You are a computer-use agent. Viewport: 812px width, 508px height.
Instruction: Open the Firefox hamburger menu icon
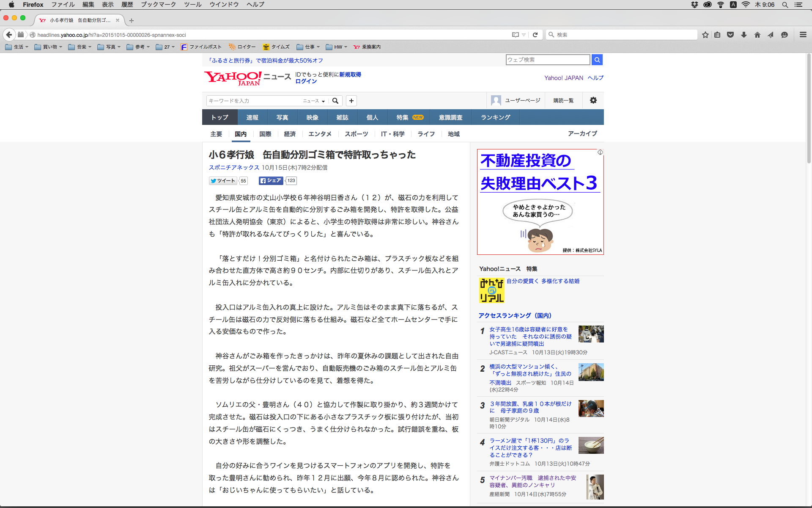tap(803, 35)
